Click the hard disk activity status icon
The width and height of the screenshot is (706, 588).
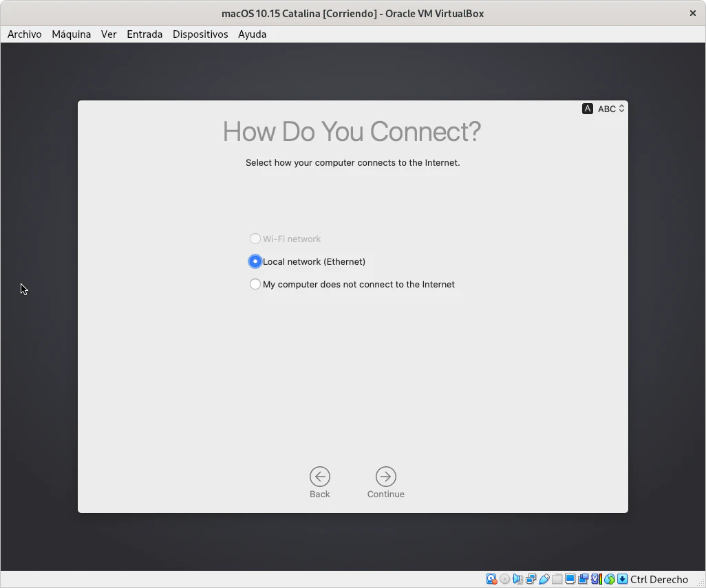pos(491,579)
